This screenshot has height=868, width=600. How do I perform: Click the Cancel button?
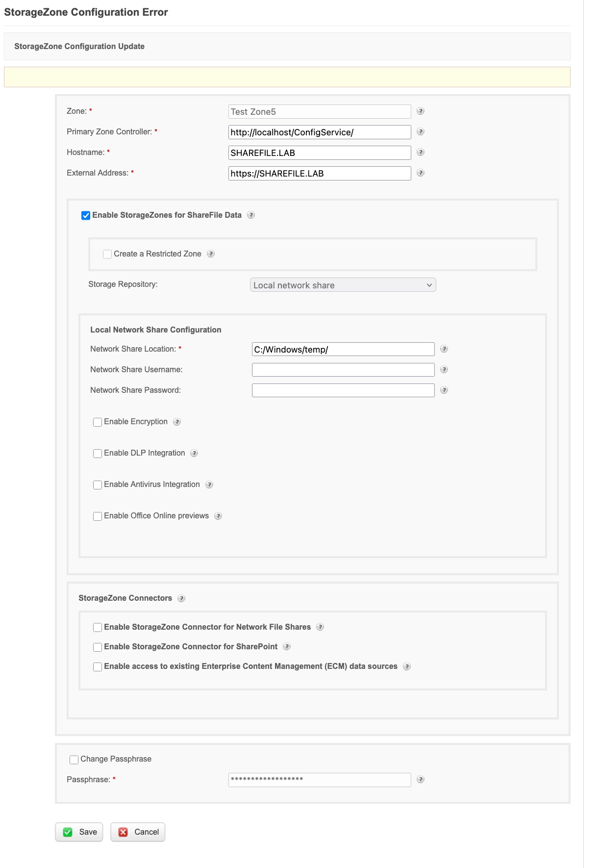[138, 832]
